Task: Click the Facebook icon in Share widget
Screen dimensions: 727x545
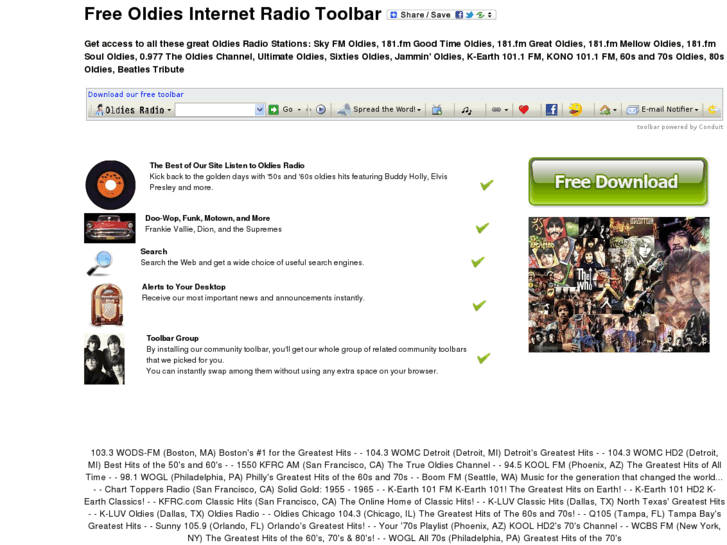Action: coord(459,15)
